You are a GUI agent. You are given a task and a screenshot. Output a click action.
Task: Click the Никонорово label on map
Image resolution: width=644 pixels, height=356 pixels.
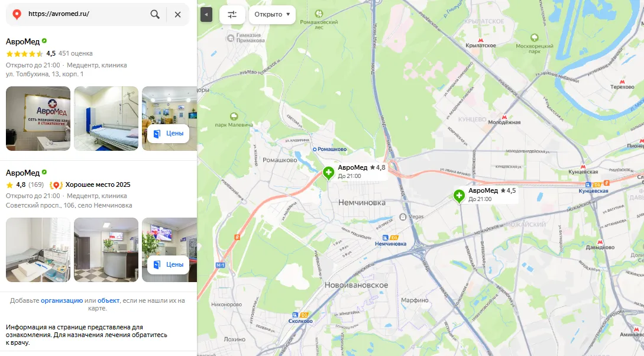pyautogui.click(x=226, y=305)
